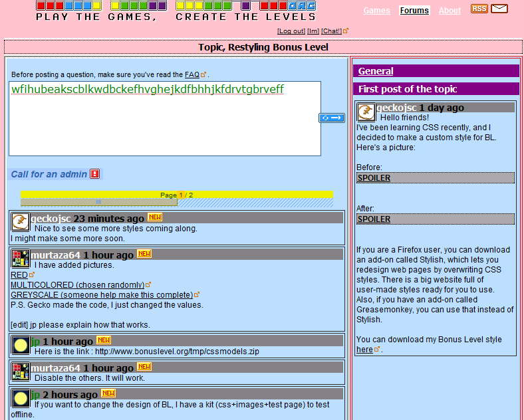Viewport: 524px width, 420px height.
Task: Open the MULTICOLORED (chosen randomly) link
Action: (x=78, y=285)
